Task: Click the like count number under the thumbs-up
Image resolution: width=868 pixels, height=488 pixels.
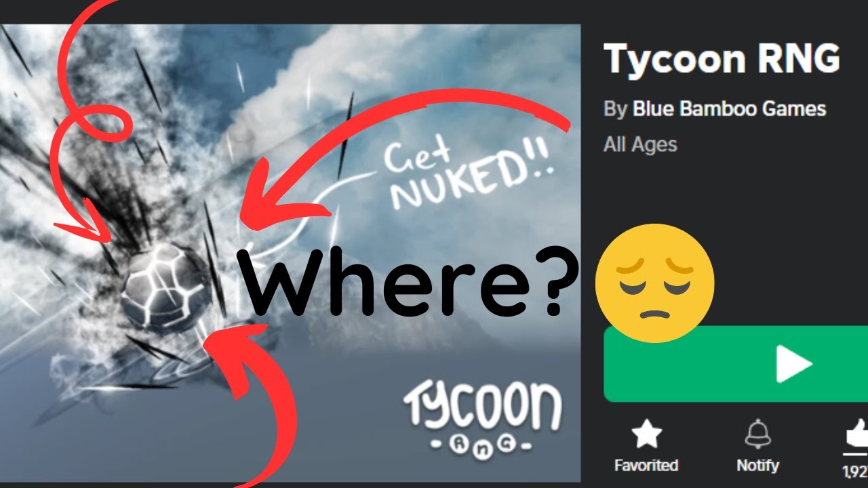Action: [855, 471]
